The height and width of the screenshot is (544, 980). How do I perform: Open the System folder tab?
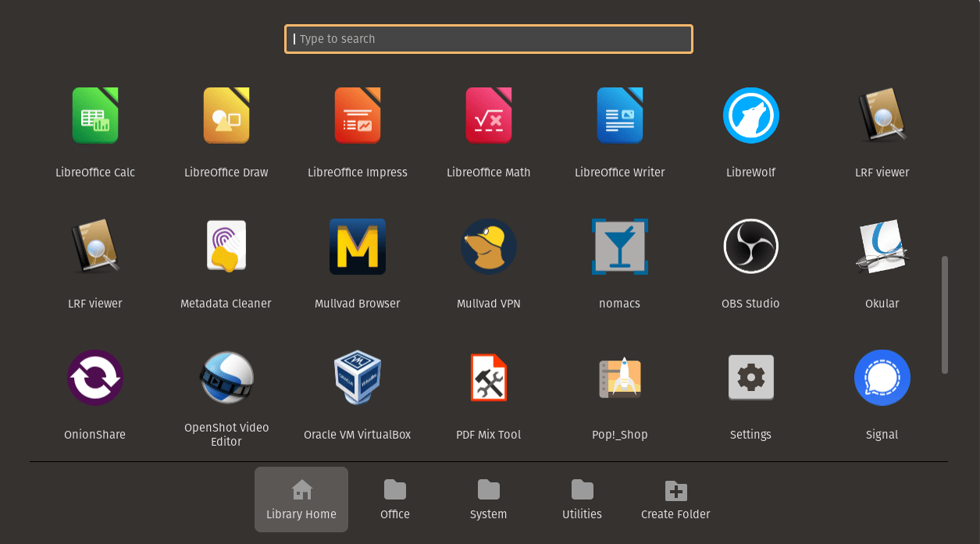click(x=489, y=500)
